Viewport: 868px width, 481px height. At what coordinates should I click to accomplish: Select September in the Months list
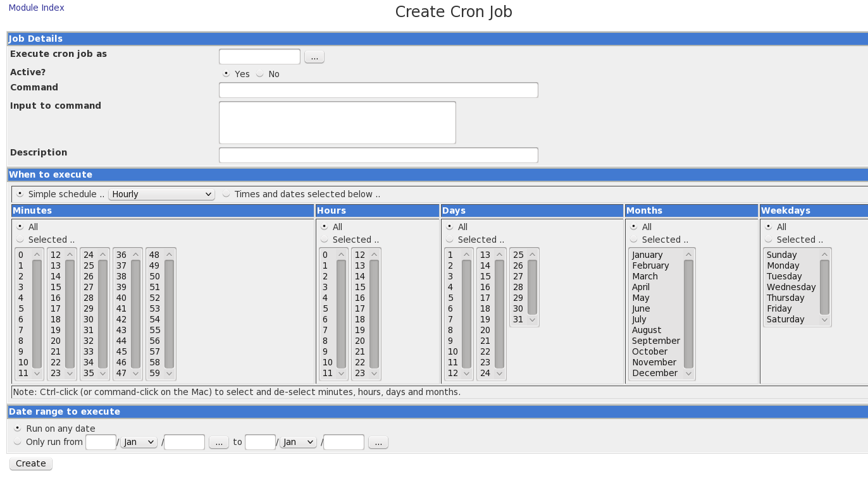point(655,341)
